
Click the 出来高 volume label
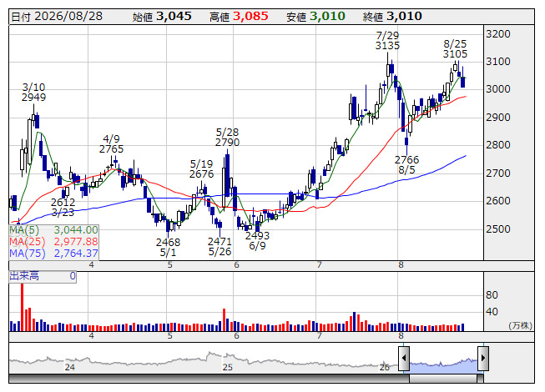(x=24, y=276)
